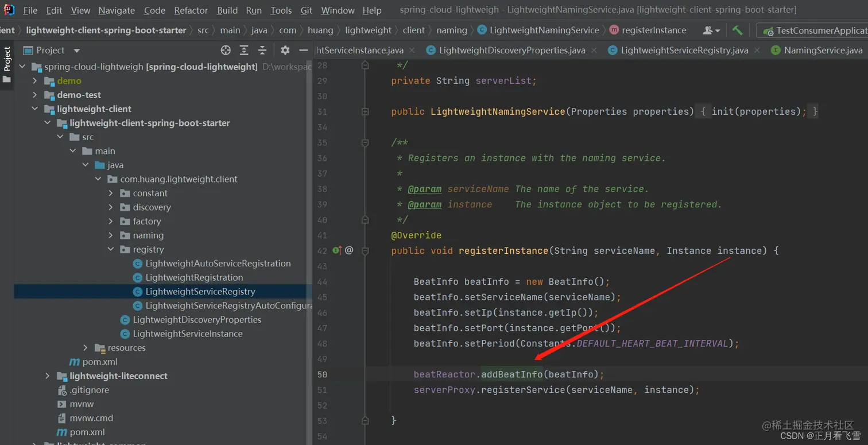Expand the naming package
The image size is (868, 445).
(x=111, y=235)
